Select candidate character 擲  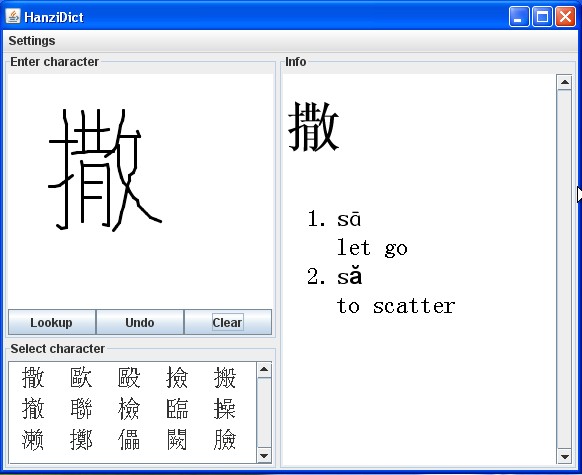(x=81, y=440)
